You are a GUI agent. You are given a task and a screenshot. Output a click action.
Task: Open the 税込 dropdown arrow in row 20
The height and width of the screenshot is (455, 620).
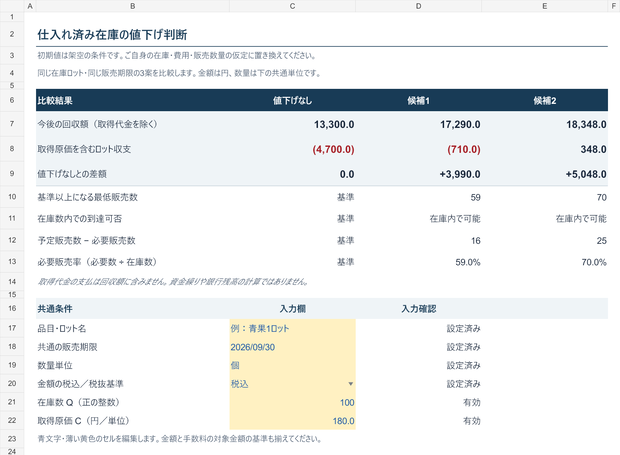pyautogui.click(x=350, y=384)
